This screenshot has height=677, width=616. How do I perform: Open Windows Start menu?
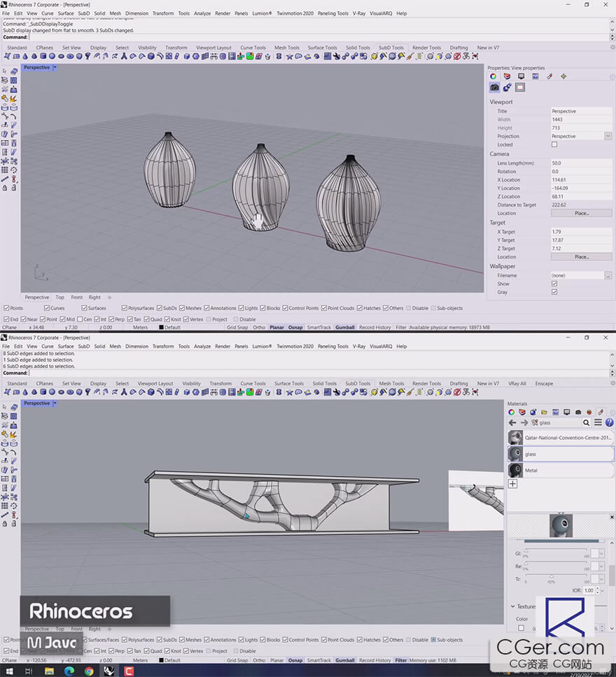click(8, 671)
